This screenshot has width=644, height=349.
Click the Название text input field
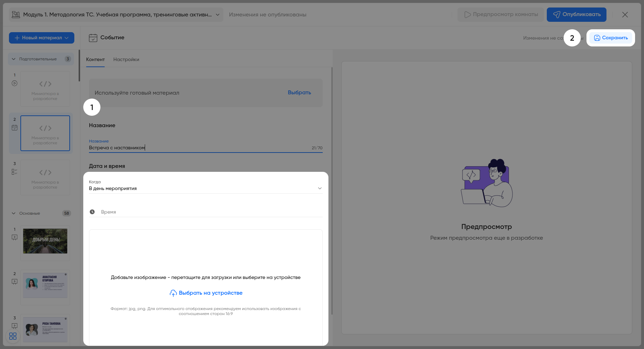click(200, 148)
